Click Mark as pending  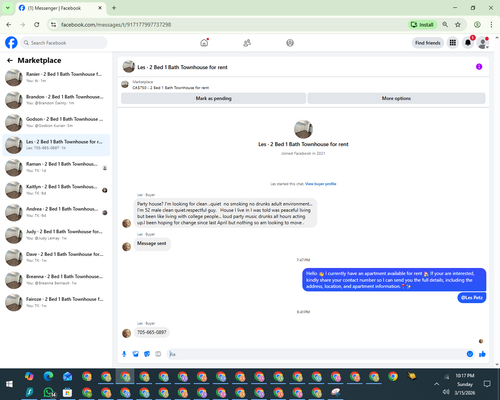tap(213, 98)
